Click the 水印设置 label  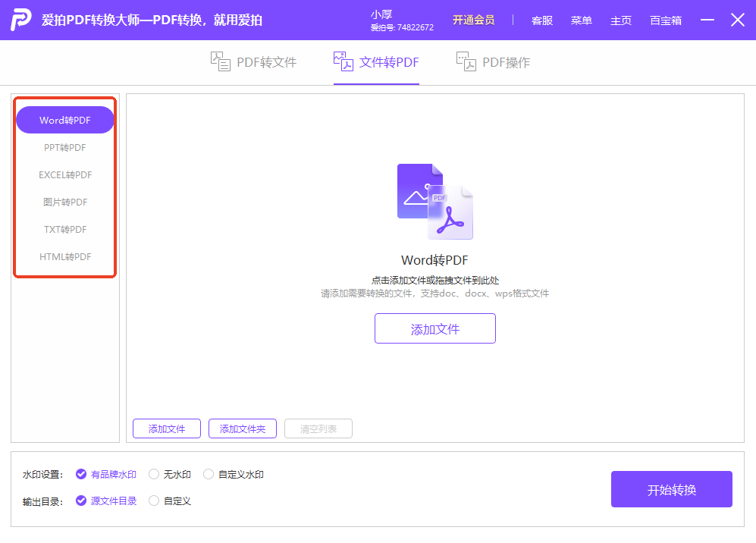point(43,475)
